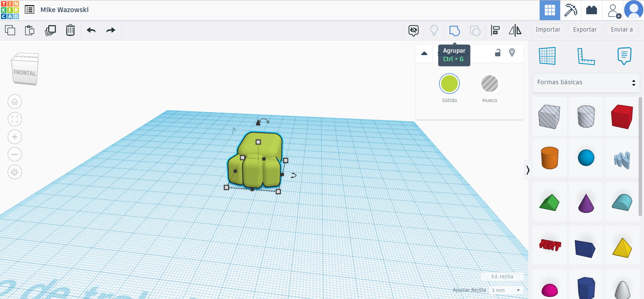Select the ruler tool icon
644x299 pixels.
[586, 56]
